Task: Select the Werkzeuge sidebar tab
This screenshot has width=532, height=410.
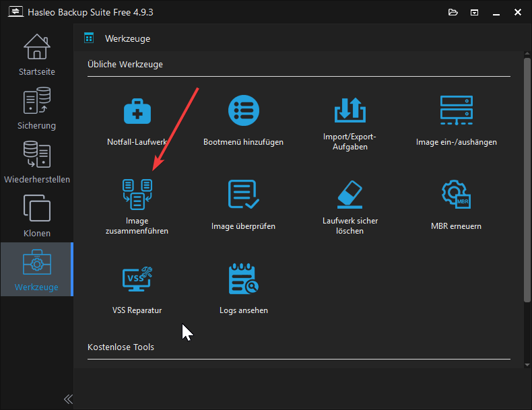Action: [x=36, y=269]
